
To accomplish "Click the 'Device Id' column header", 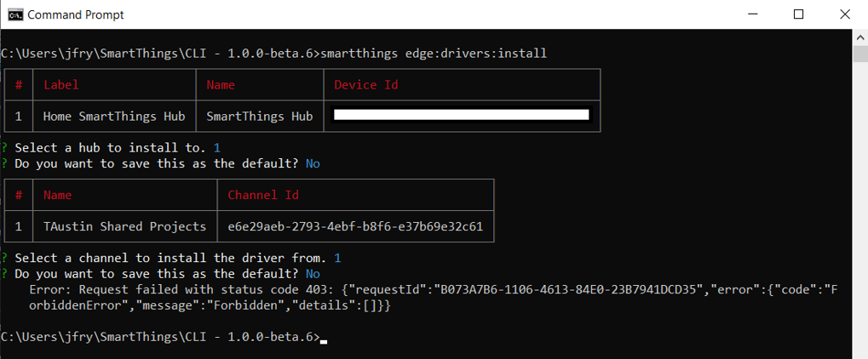I will (x=366, y=84).
